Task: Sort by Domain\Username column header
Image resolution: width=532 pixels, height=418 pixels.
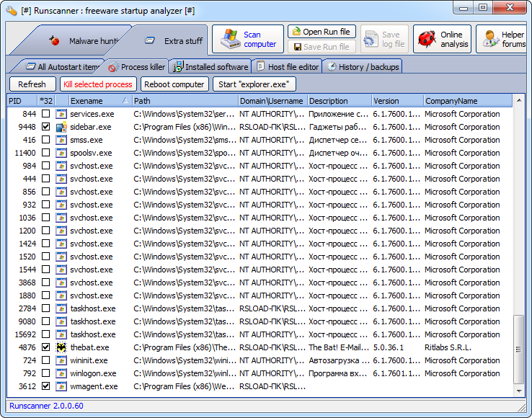Action: coord(272,101)
